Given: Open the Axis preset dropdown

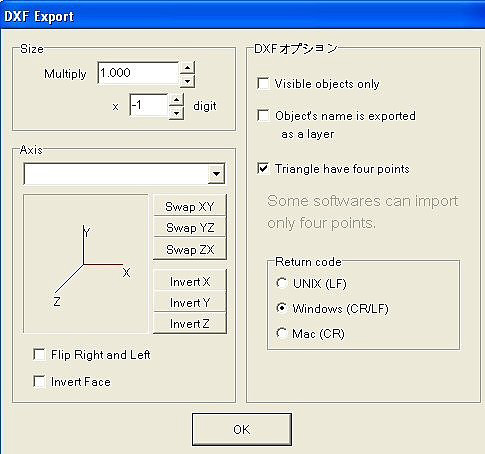Looking at the screenshot, I should [x=216, y=174].
